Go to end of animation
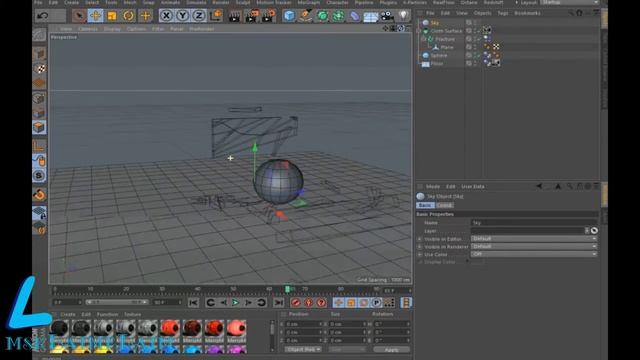The image size is (640, 360). click(x=279, y=303)
